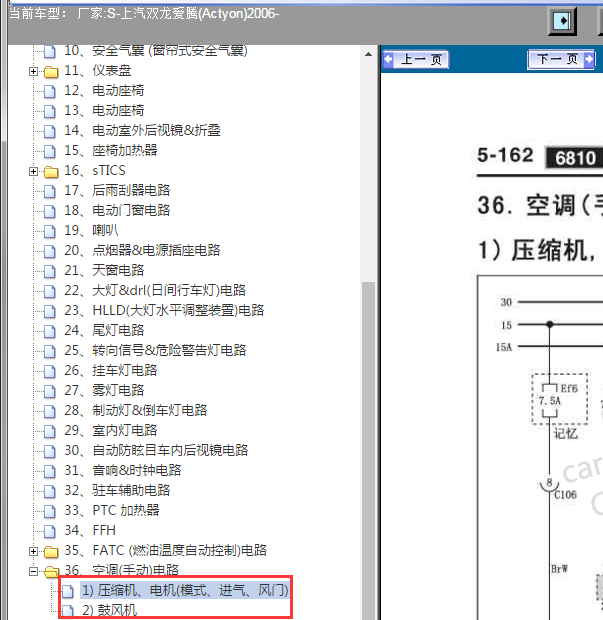Image resolution: width=603 pixels, height=620 pixels.
Task: Select 35、FATC (燃油温度自动控制)电路
Action: coord(165,550)
